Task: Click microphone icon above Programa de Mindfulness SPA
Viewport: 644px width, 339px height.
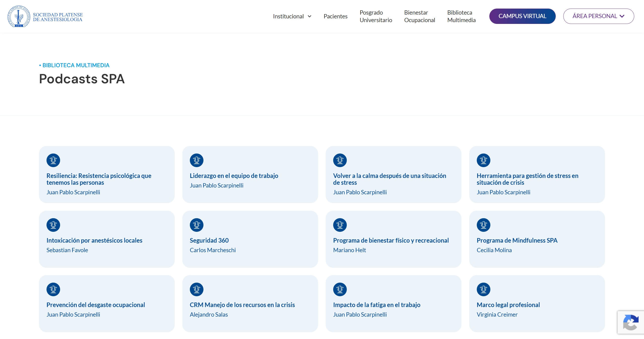Action: click(x=484, y=225)
